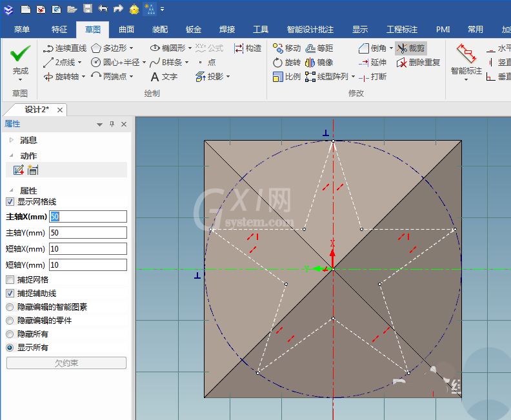The image size is (511, 420).
Task: Click the redo arrow in quick toolbar
Action: [118, 9]
